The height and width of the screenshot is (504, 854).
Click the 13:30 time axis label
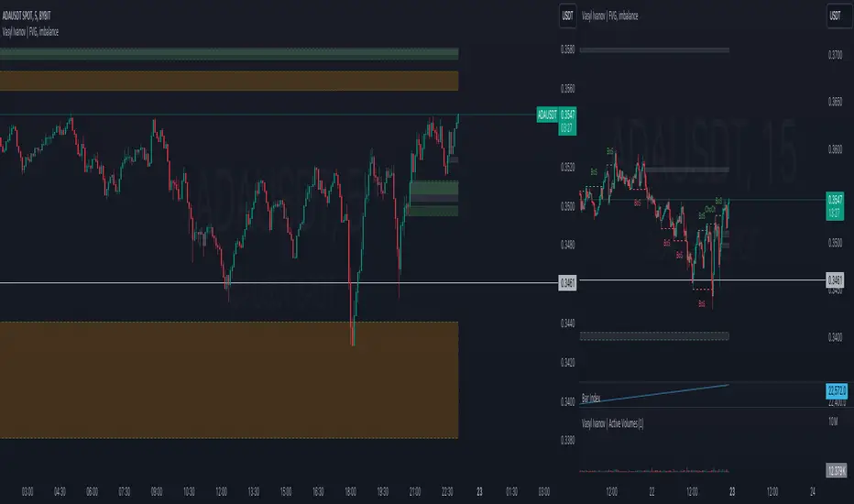[253, 492]
